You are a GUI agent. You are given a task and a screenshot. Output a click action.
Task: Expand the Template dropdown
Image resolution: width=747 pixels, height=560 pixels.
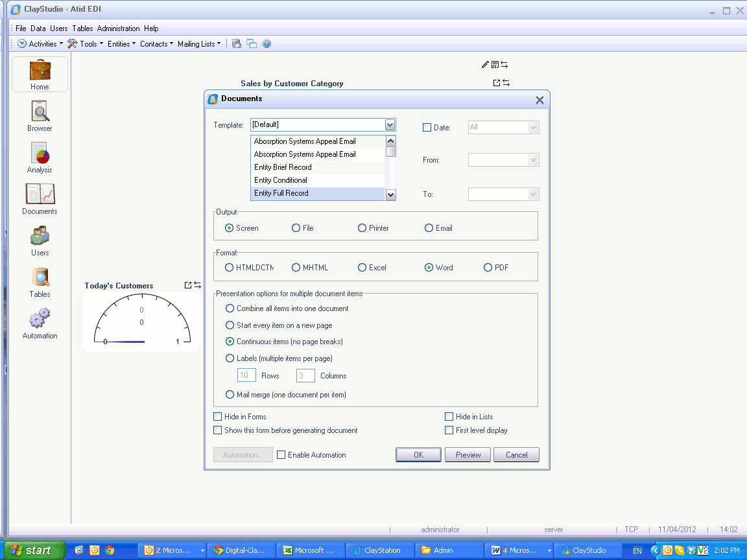[x=390, y=124]
